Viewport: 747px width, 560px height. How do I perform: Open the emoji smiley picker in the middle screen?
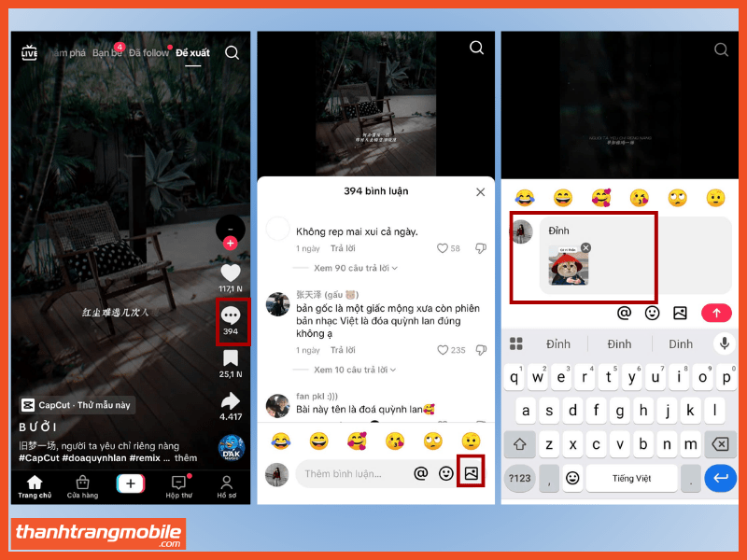(x=446, y=473)
